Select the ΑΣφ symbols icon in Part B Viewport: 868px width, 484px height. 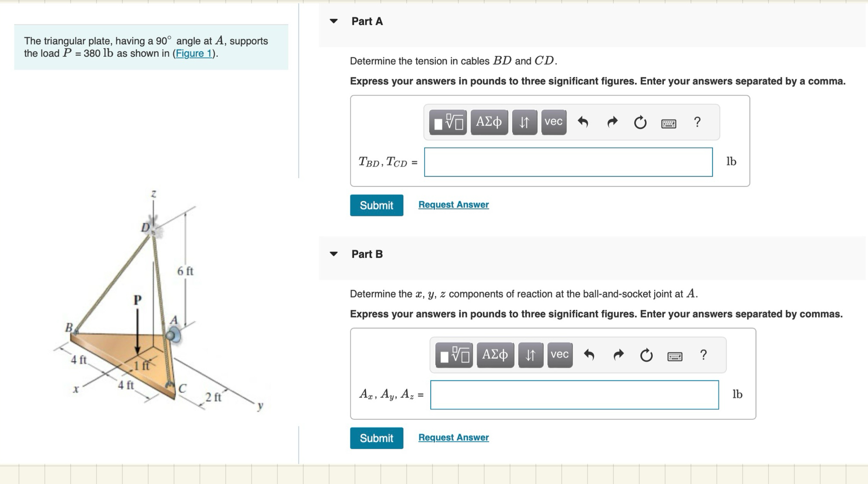pos(495,355)
